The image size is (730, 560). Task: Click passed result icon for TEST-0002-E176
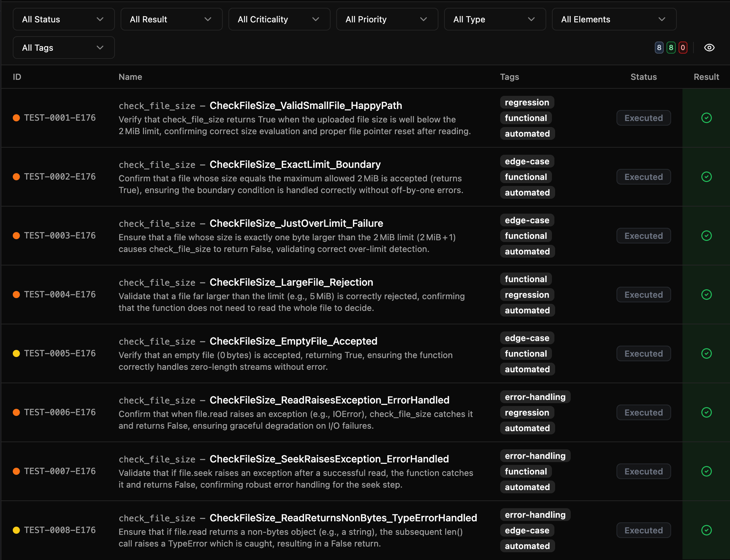706,177
